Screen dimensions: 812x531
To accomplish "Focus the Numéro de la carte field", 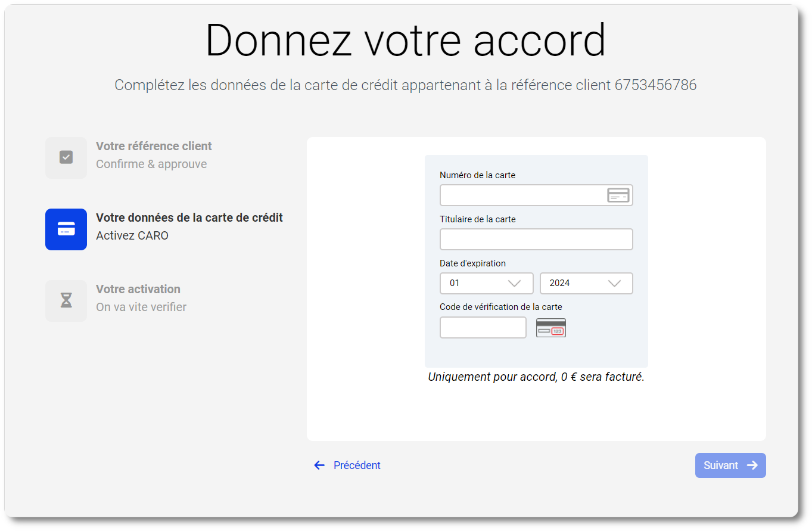I will click(536, 195).
